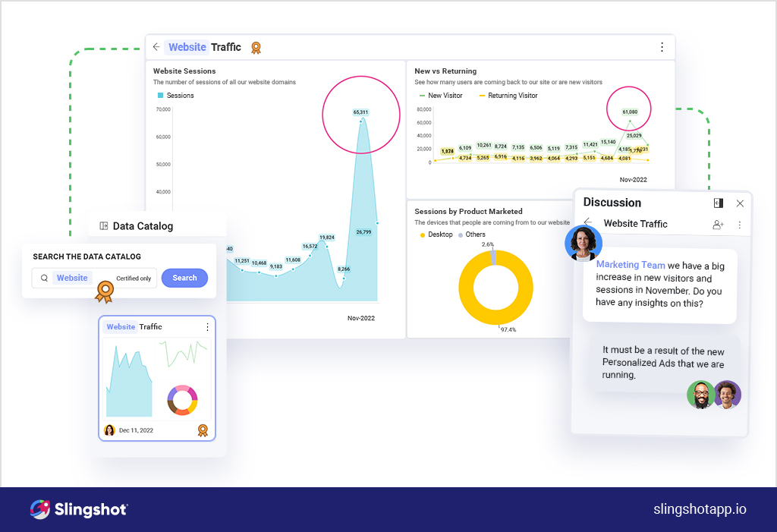
Task: Click the back arrow in Discussion panel
Action: (x=588, y=224)
